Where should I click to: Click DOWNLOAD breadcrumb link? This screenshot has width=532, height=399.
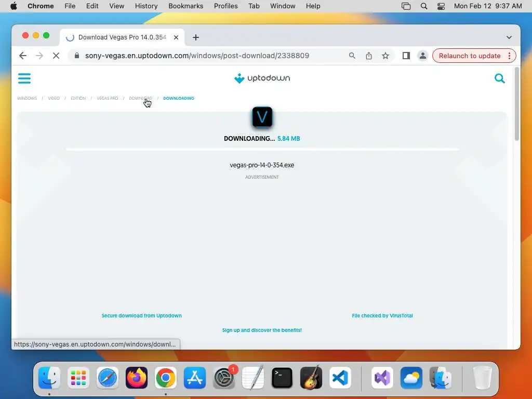[x=140, y=98]
